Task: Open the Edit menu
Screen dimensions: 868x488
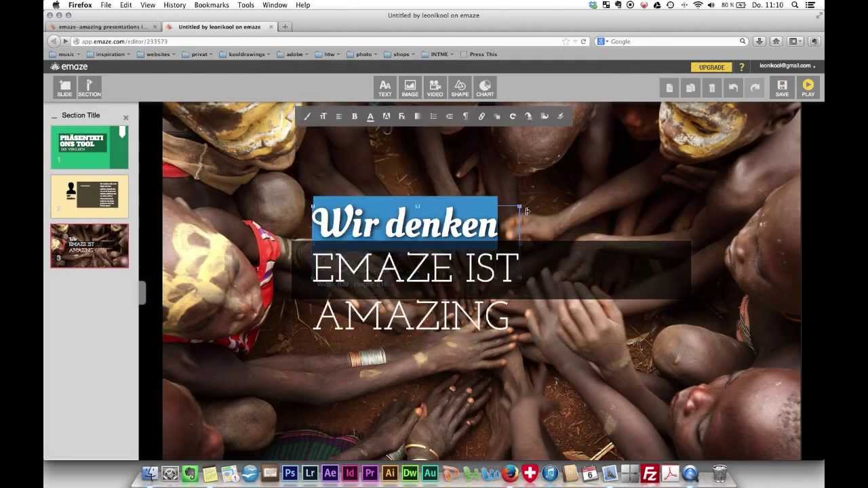Action: pos(126,5)
